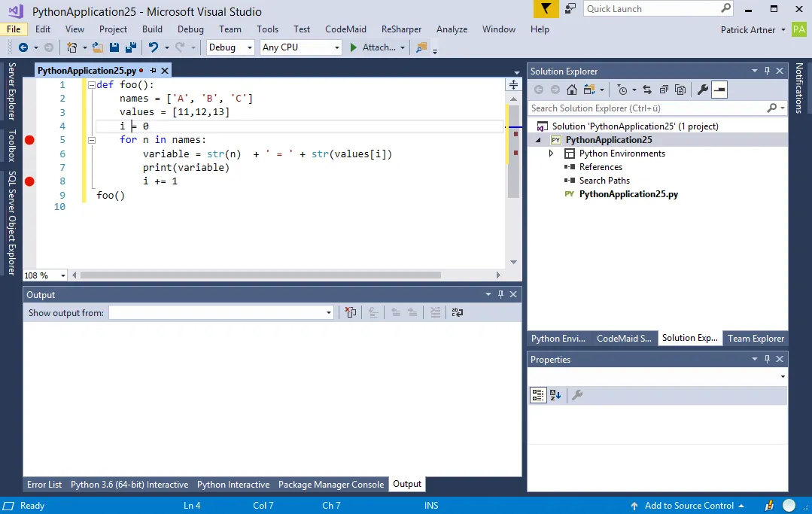The width and height of the screenshot is (812, 514).
Task: Switch to Python 3.6 (64-bit) Interactive tab
Action: [x=129, y=484]
